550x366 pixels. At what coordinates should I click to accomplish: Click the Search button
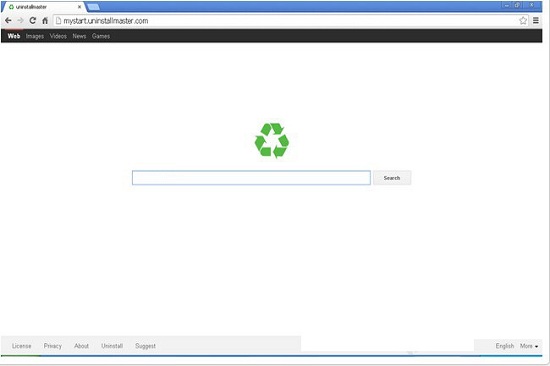click(x=392, y=178)
